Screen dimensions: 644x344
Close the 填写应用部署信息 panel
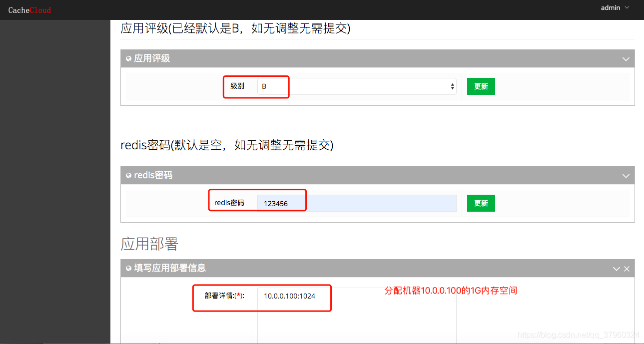pos(627,269)
